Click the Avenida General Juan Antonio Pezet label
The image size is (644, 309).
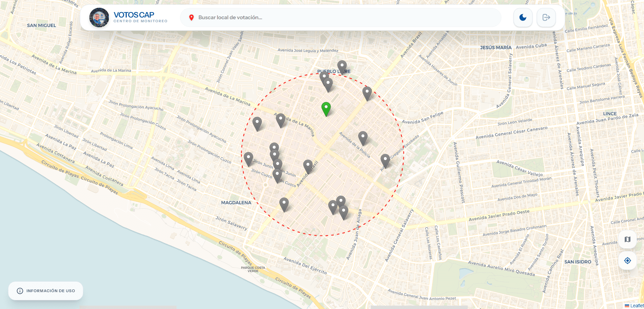click(x=422, y=294)
